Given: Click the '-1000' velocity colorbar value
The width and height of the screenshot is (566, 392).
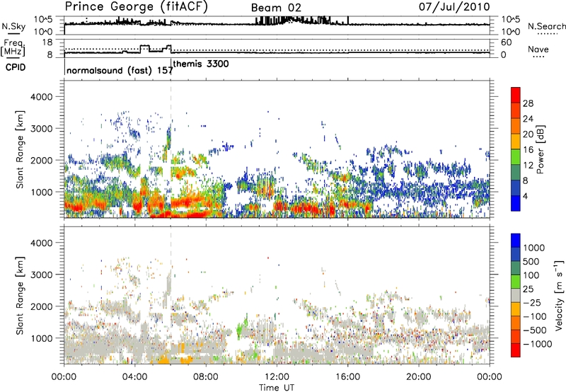Looking at the screenshot, I should pos(537,344).
